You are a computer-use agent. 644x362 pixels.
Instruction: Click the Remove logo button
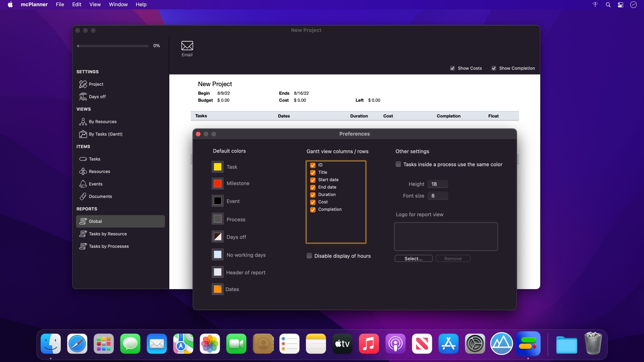click(x=453, y=259)
